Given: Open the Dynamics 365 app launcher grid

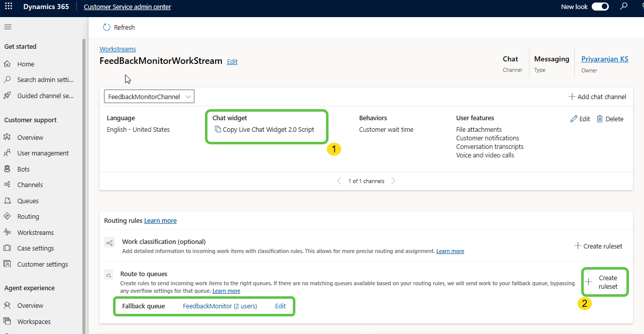Looking at the screenshot, I should pyautogui.click(x=9, y=7).
